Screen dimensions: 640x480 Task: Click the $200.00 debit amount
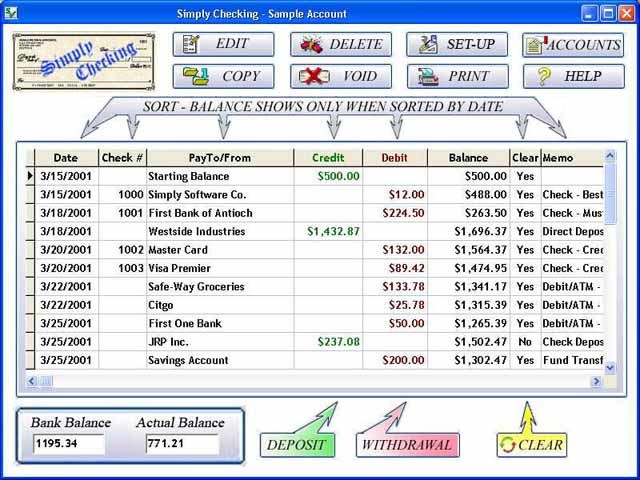(403, 360)
